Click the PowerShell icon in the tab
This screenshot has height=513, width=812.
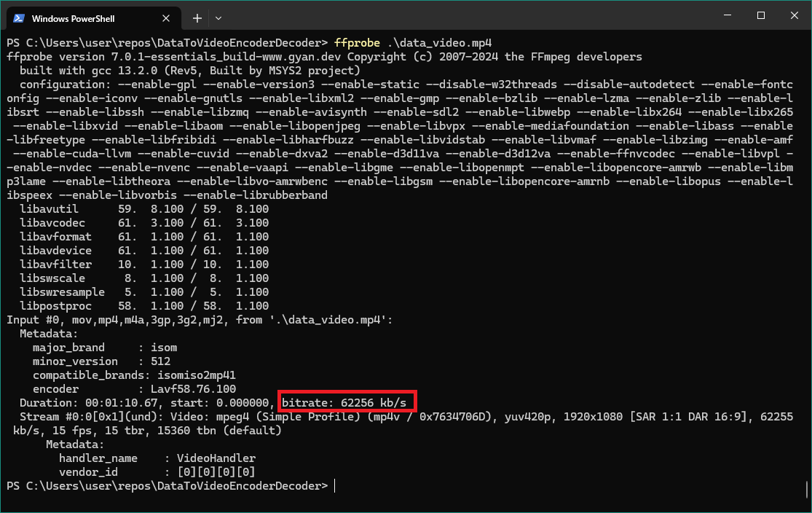(19, 18)
